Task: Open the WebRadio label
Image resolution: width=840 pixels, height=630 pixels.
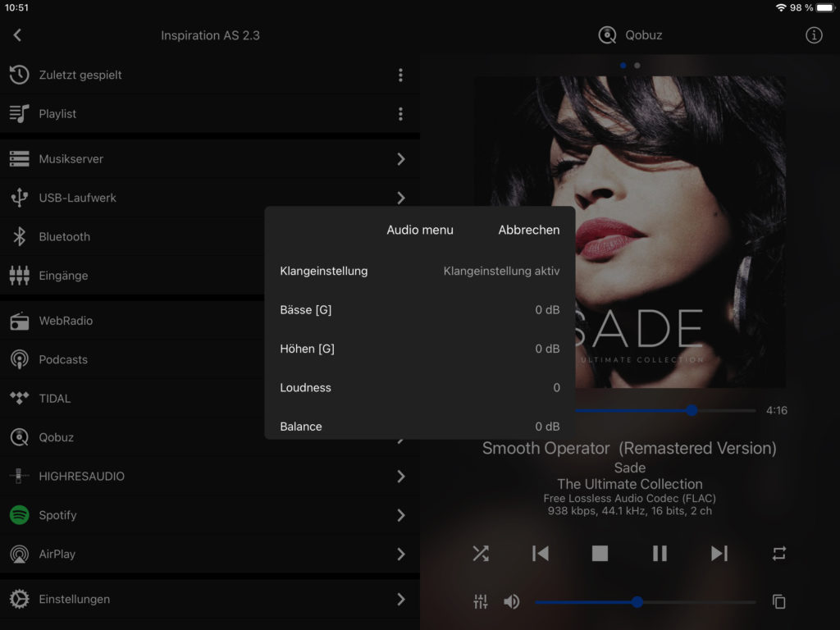Action: pos(66,321)
